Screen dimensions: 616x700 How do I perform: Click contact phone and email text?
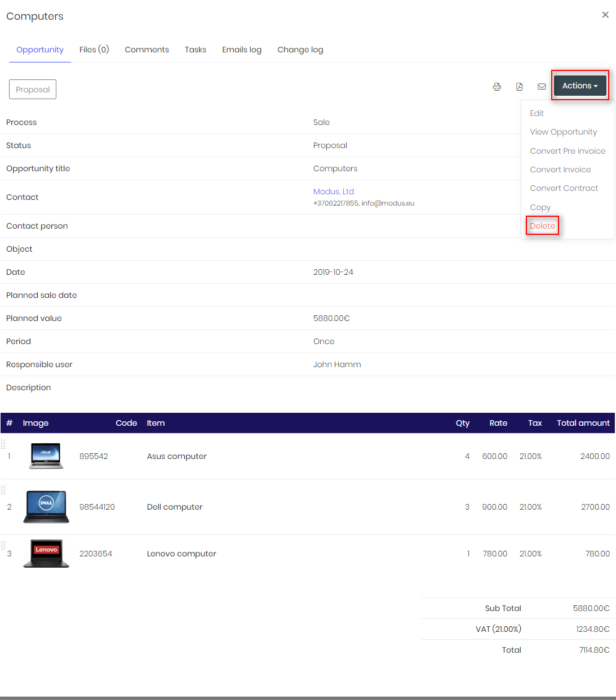tap(364, 203)
